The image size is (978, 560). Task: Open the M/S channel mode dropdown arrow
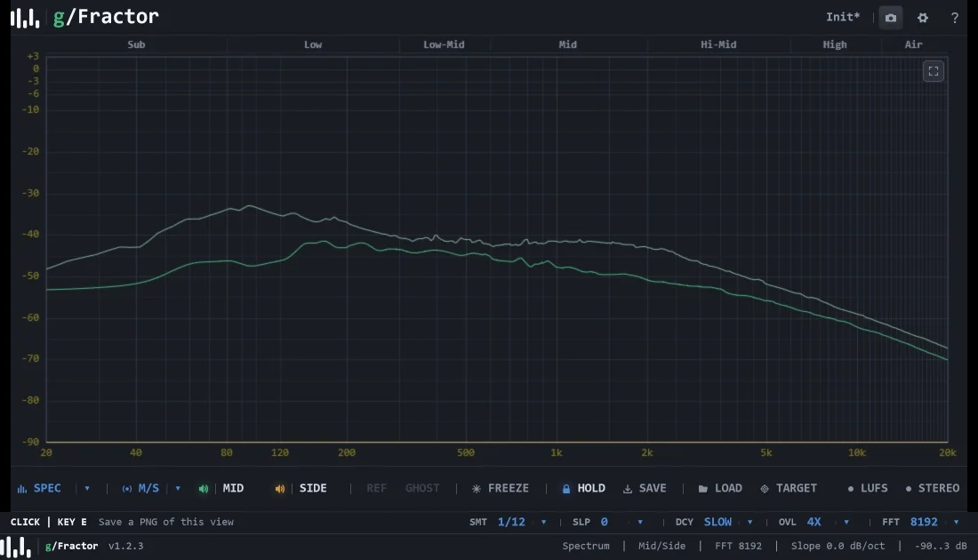click(x=178, y=489)
